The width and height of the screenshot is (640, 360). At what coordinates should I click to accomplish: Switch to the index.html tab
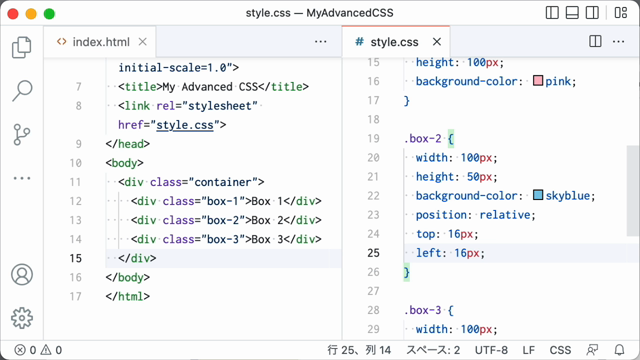tap(100, 42)
